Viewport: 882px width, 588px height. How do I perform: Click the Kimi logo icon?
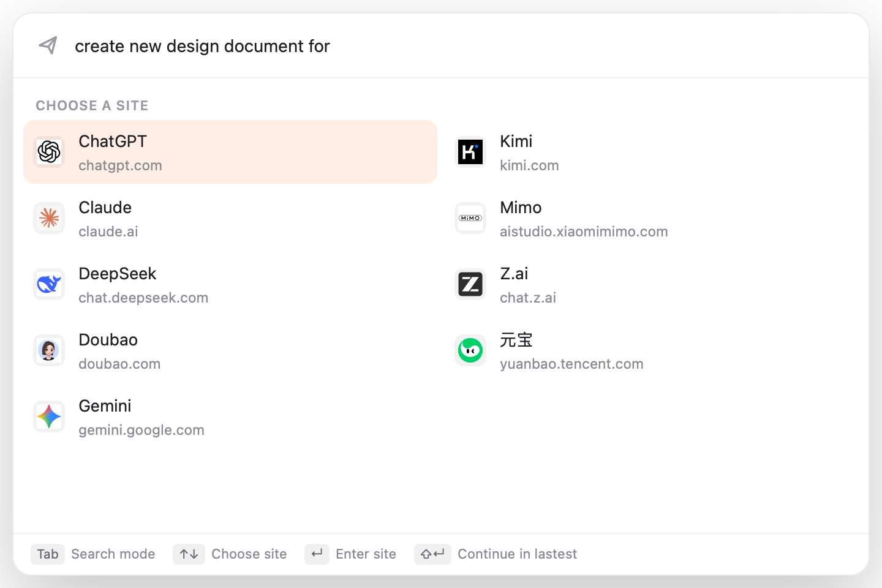pyautogui.click(x=470, y=152)
